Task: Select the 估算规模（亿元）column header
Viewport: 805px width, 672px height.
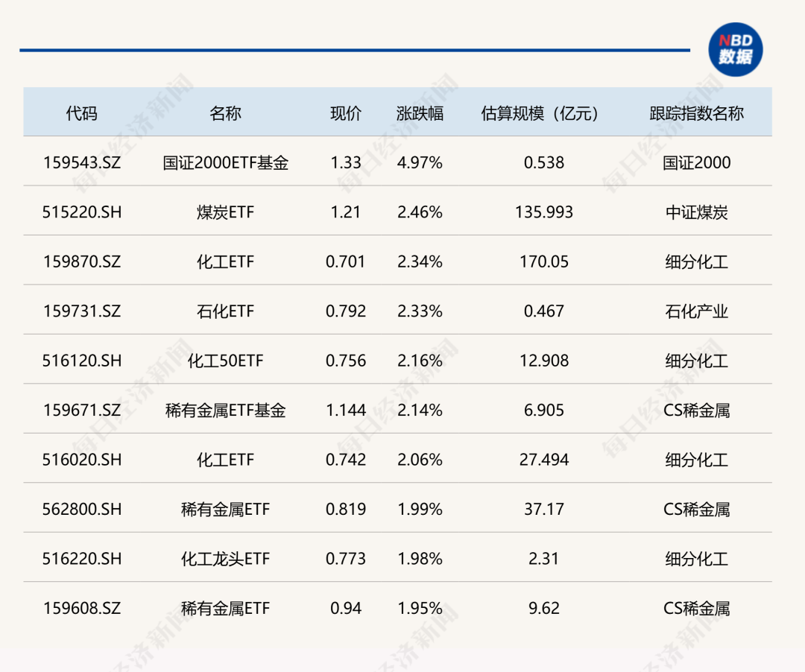Action: [x=540, y=112]
